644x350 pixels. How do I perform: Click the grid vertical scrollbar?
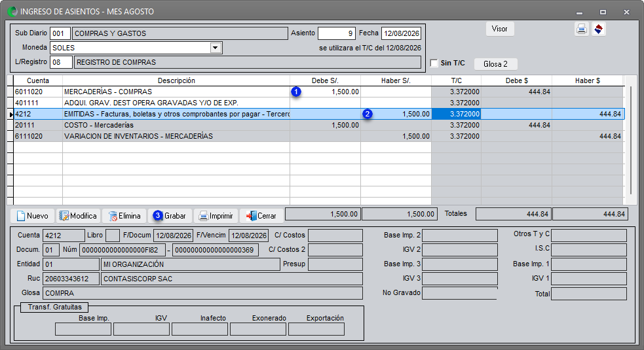(632, 139)
